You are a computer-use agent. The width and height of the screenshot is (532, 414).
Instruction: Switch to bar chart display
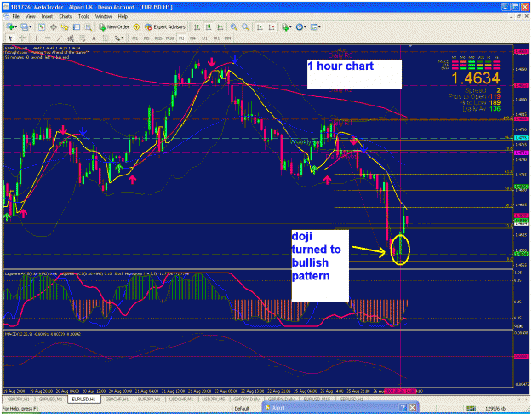point(197,26)
